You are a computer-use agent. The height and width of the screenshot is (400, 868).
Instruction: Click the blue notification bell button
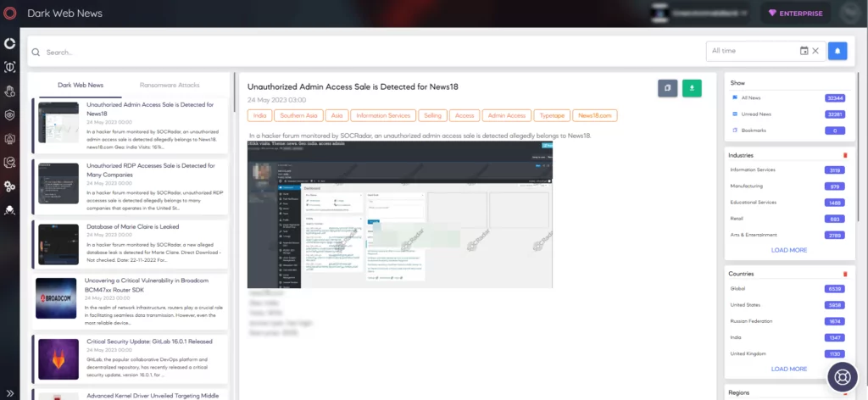point(837,51)
